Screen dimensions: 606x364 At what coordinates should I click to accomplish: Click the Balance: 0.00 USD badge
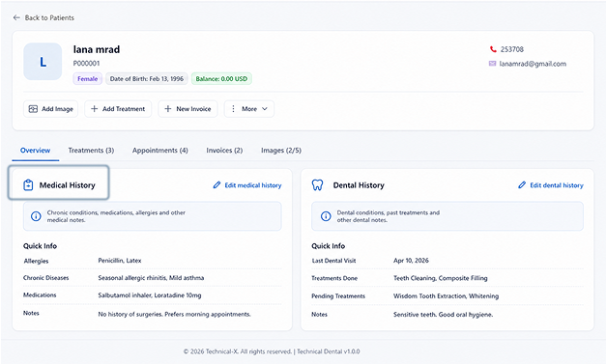[x=221, y=79]
